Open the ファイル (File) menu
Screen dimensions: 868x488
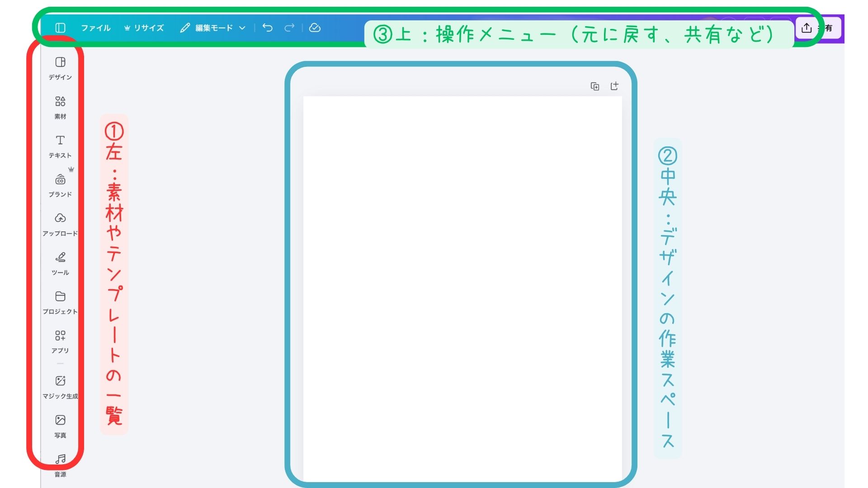[95, 28]
